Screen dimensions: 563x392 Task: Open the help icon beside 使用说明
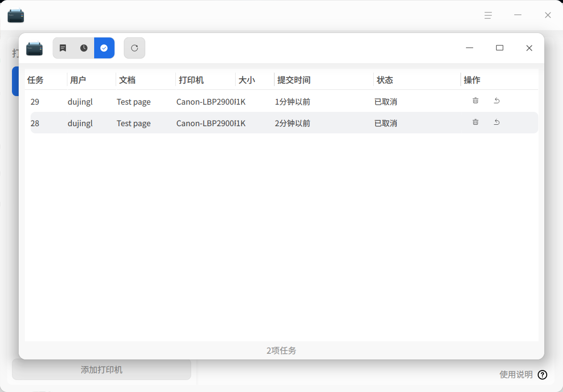[x=542, y=375]
